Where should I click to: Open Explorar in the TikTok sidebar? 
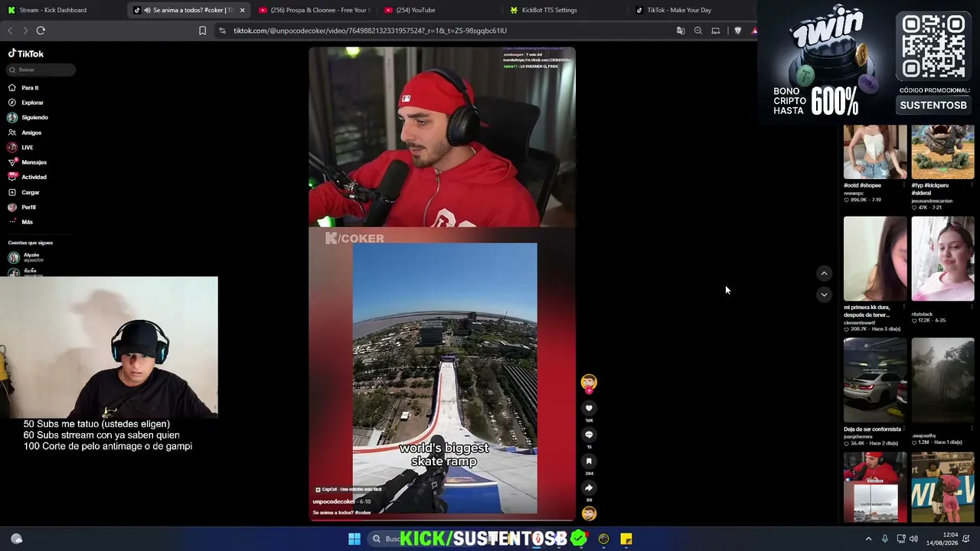click(32, 103)
